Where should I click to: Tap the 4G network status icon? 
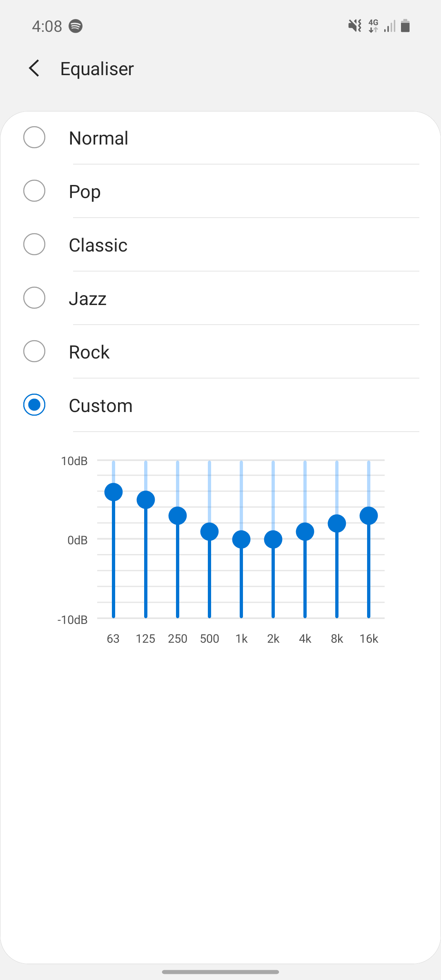point(373,26)
